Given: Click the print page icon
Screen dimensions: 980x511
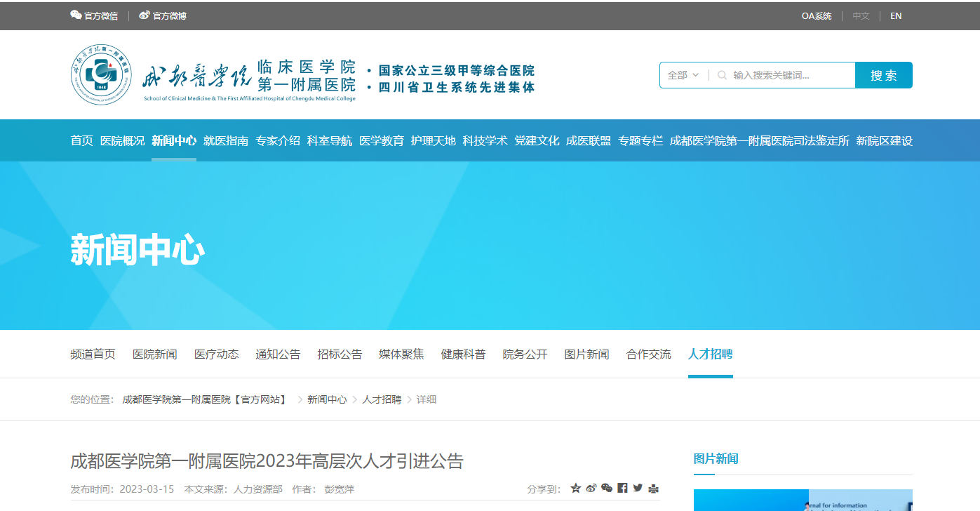Looking at the screenshot, I should 654,489.
